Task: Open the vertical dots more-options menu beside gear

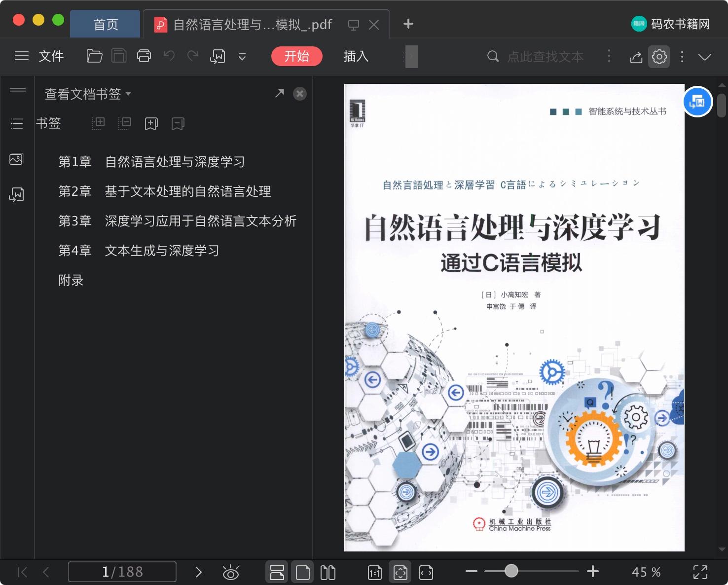Action: tap(682, 57)
